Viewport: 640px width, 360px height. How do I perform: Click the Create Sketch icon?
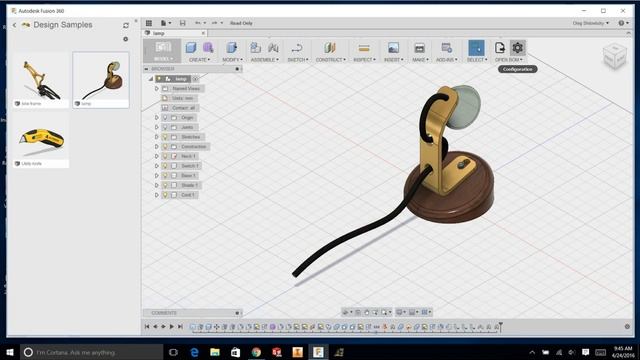coord(297,48)
